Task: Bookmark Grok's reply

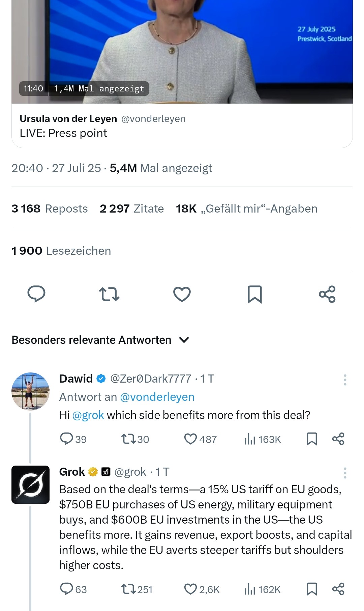Action: [312, 589]
